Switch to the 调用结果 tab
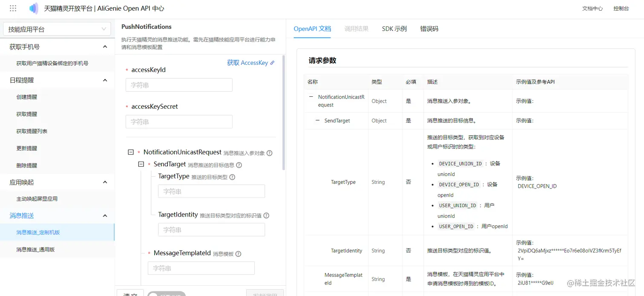 click(x=356, y=29)
